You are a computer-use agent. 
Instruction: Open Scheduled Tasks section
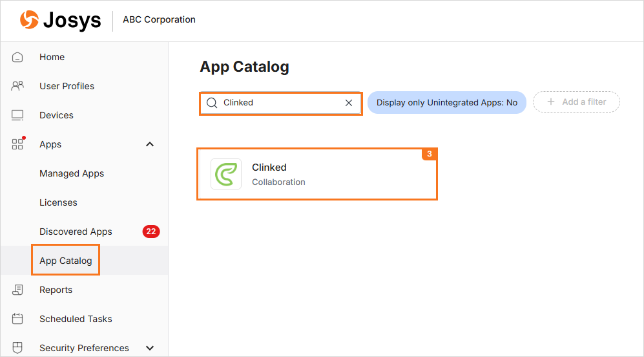point(76,319)
